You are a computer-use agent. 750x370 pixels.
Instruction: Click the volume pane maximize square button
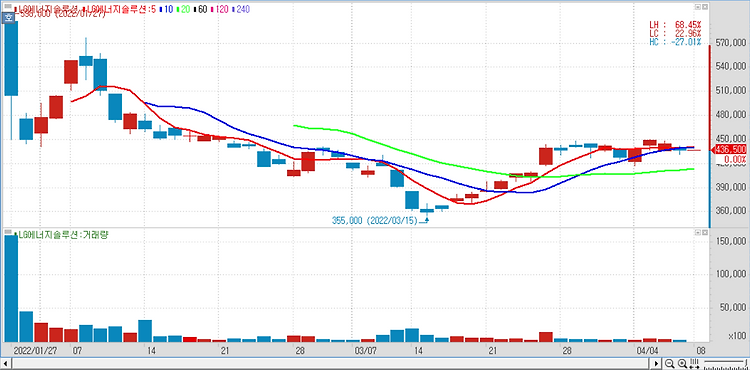704,232
